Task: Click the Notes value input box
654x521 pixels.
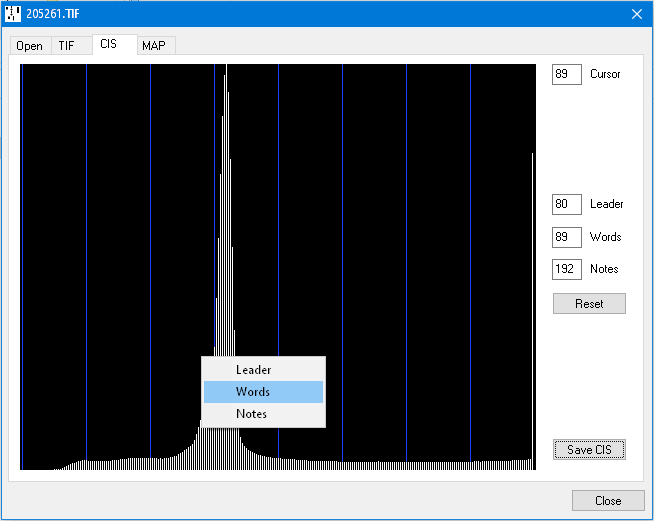Action: pos(566,270)
